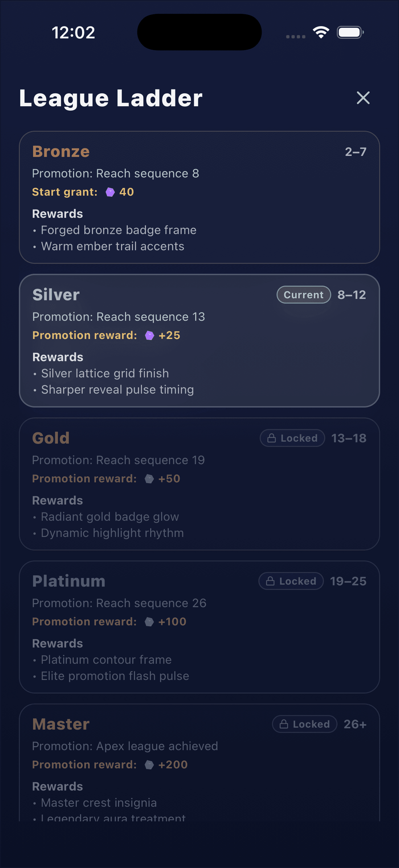Tap the purple gem icon next to Start grant
The image size is (399, 868).
pos(111,192)
